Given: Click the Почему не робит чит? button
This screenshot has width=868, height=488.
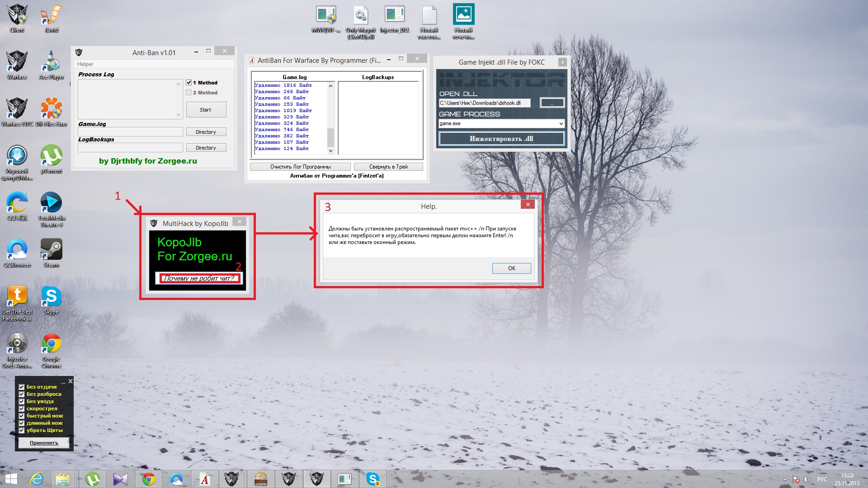Looking at the screenshot, I should [199, 278].
